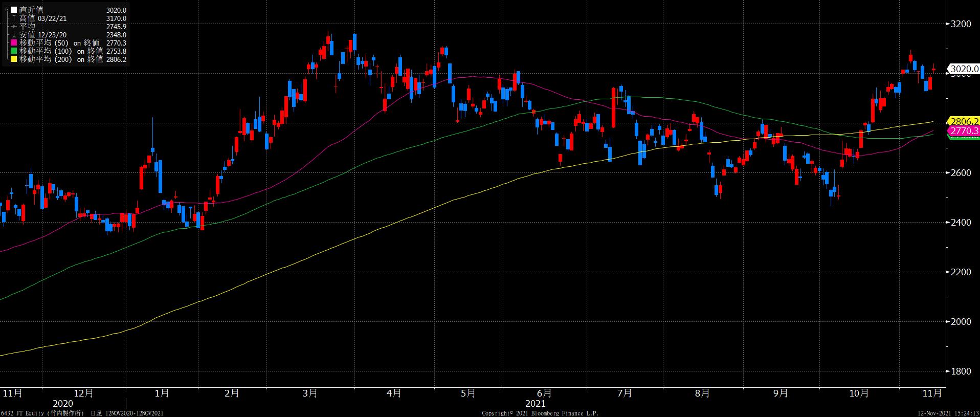Click the yellow 2806.2 axis price tag
This screenshot has height=417, width=980.
964,121
